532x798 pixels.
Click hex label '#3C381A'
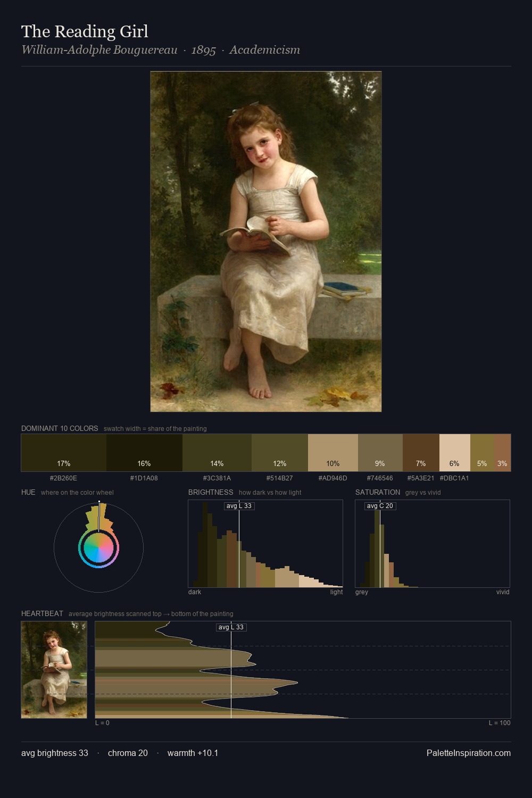click(217, 478)
